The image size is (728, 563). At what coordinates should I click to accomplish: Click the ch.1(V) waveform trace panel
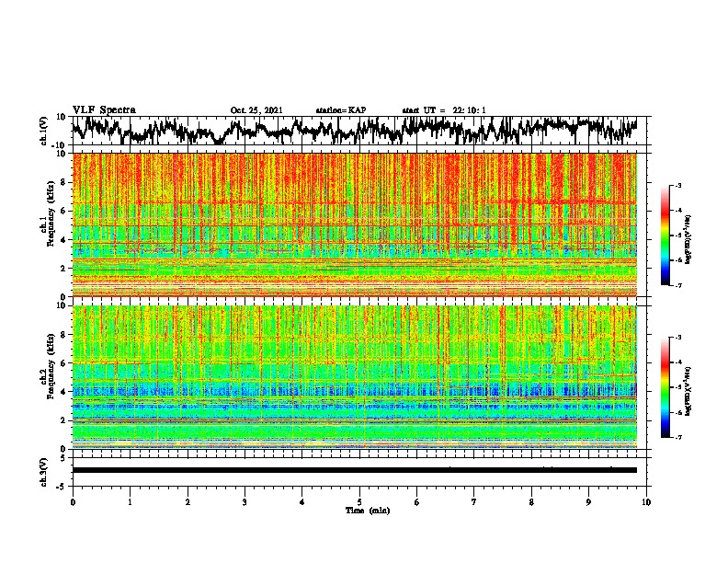(359, 131)
